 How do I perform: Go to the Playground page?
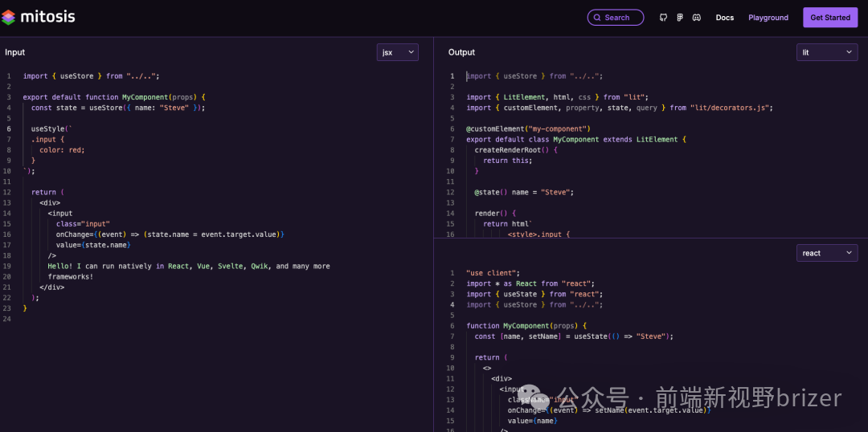pos(768,18)
